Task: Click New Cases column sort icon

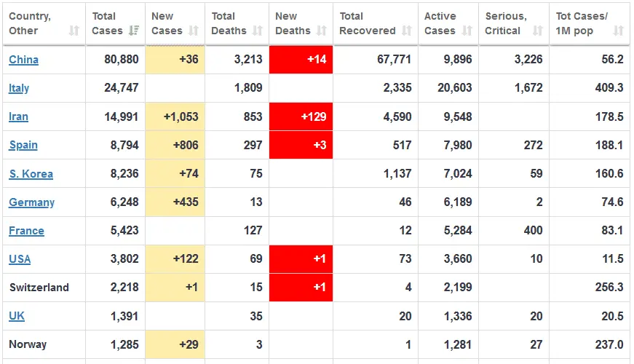Action: (x=194, y=31)
